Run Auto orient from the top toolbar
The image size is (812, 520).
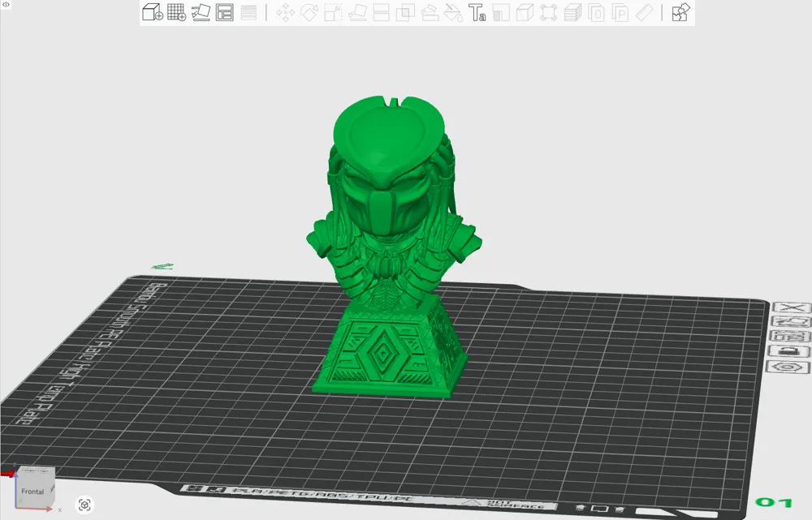pyautogui.click(x=201, y=12)
